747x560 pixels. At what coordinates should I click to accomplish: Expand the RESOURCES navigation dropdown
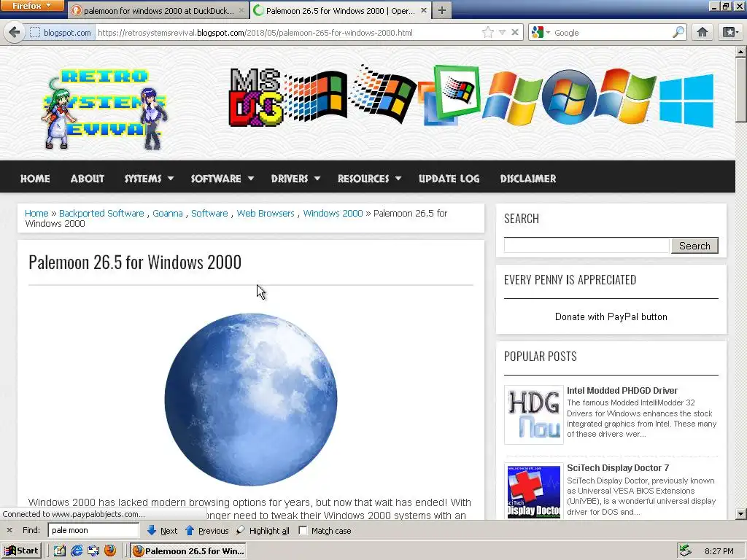369,179
